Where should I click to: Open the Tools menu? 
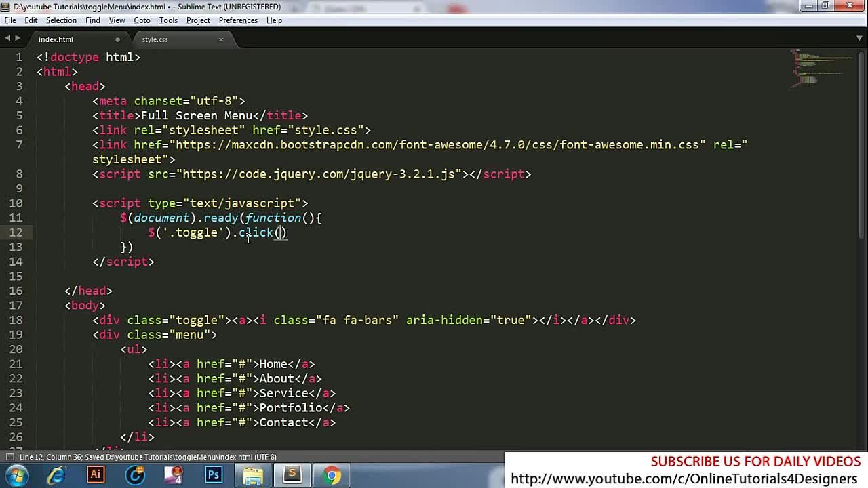[168, 20]
